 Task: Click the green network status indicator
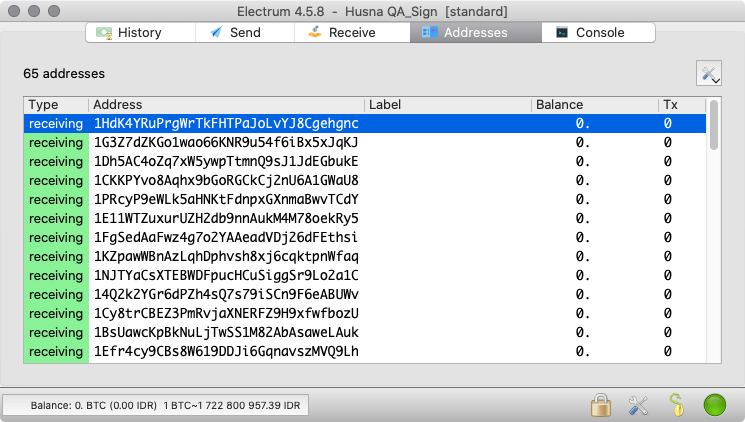pyautogui.click(x=715, y=405)
